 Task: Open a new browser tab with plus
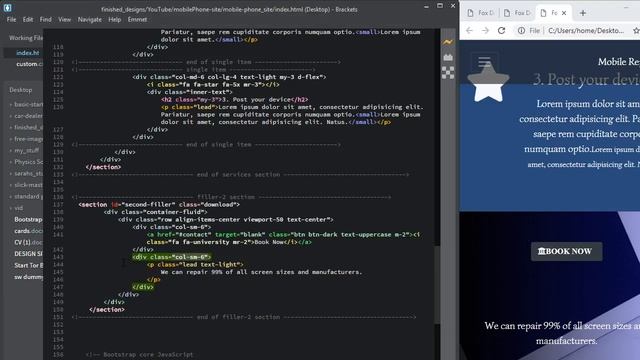click(582, 13)
